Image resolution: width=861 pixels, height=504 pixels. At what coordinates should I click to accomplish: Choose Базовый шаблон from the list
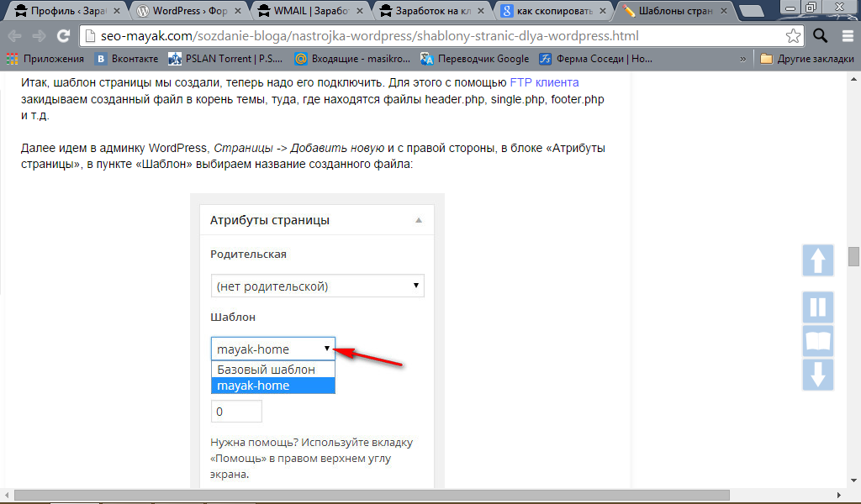click(x=273, y=370)
